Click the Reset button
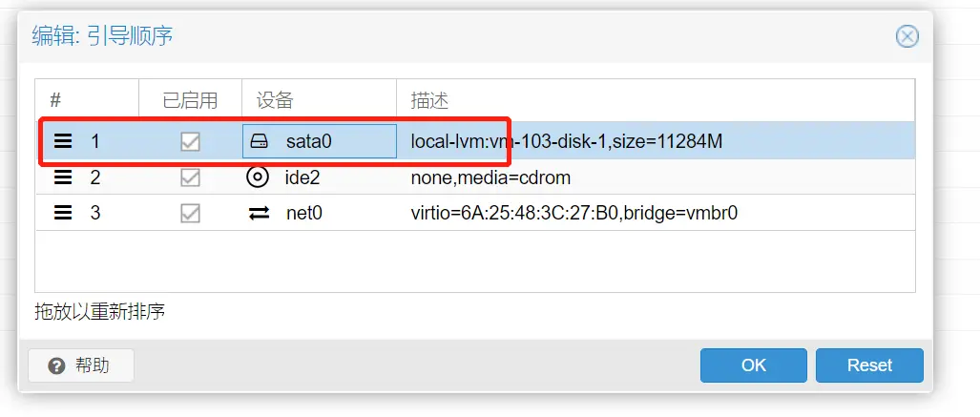The height and width of the screenshot is (417, 980). (869, 365)
